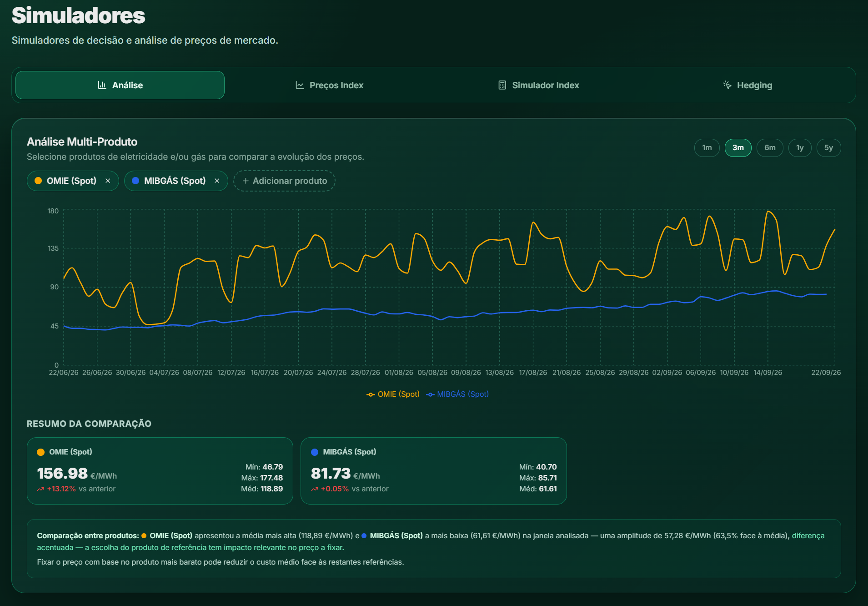
Task: Remove the MIBGÁS (Spot) product chip
Action: [217, 181]
